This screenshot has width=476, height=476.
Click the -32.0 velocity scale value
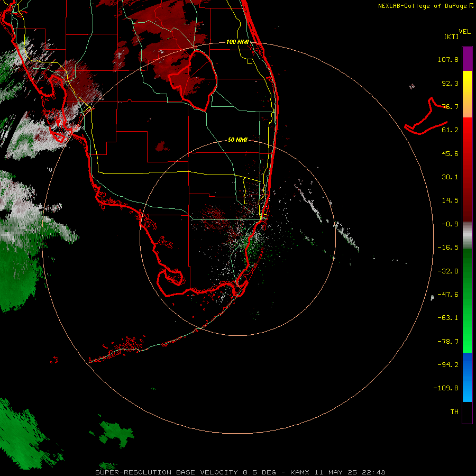[448, 271]
